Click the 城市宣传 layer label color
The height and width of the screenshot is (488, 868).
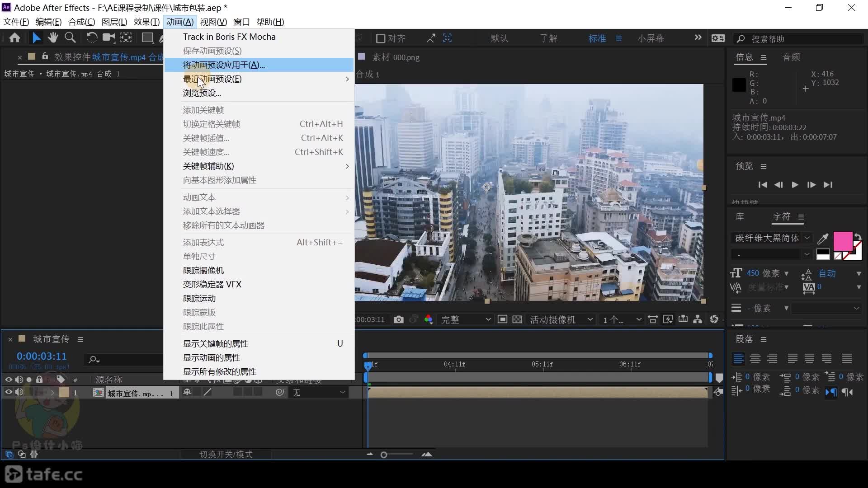click(x=64, y=392)
